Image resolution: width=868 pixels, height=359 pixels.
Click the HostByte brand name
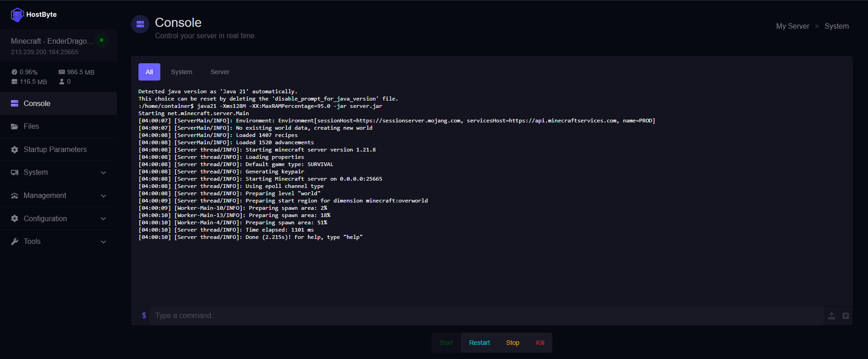coord(41,15)
